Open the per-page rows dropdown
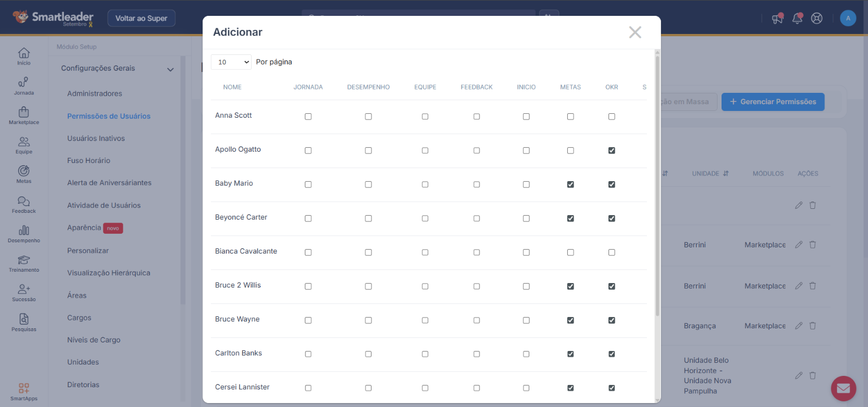 (231, 62)
